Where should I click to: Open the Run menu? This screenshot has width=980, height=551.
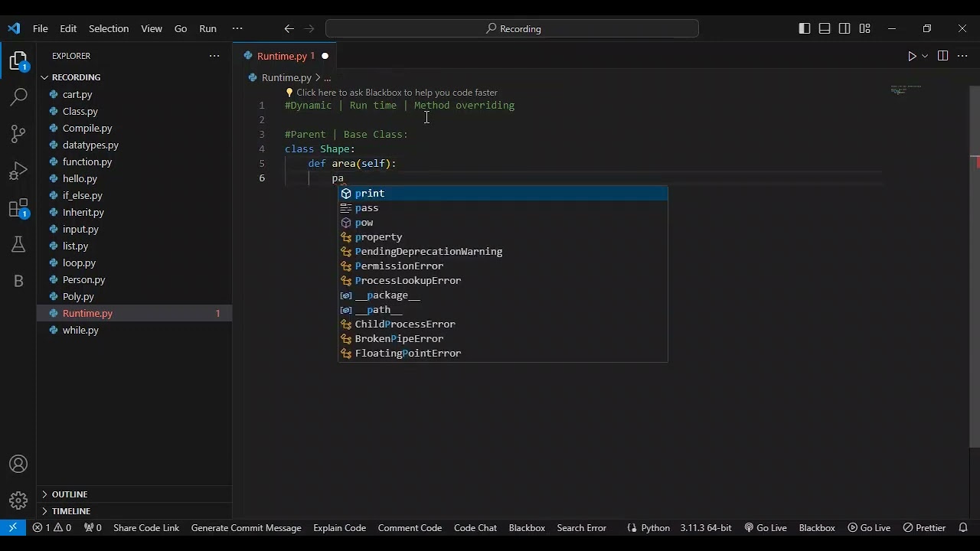pos(207,28)
